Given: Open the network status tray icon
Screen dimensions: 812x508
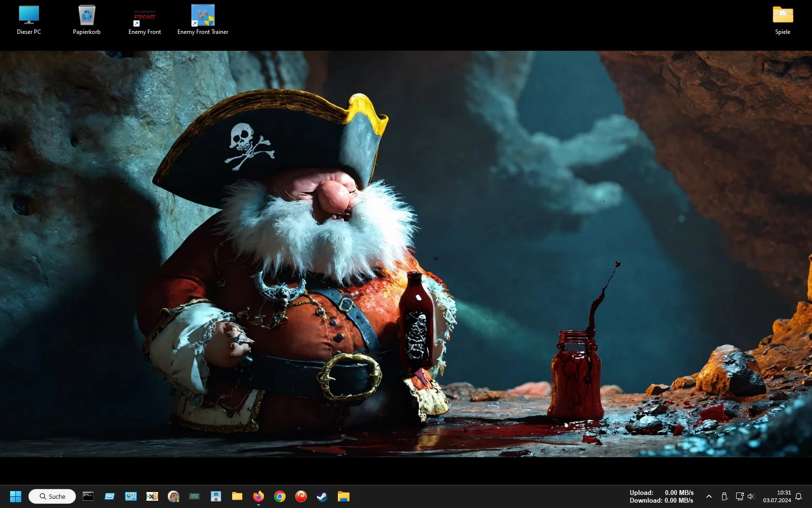Looking at the screenshot, I should click(x=739, y=496).
